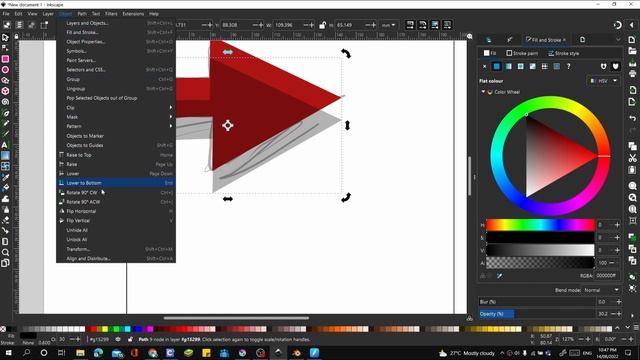The image size is (640, 360).
Task: Choose Unhide All menu entry
Action: pos(116,230)
